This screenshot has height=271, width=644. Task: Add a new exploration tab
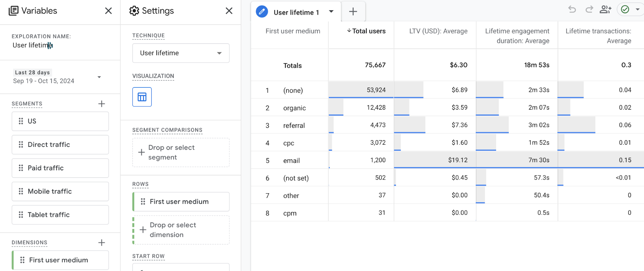[x=353, y=12]
